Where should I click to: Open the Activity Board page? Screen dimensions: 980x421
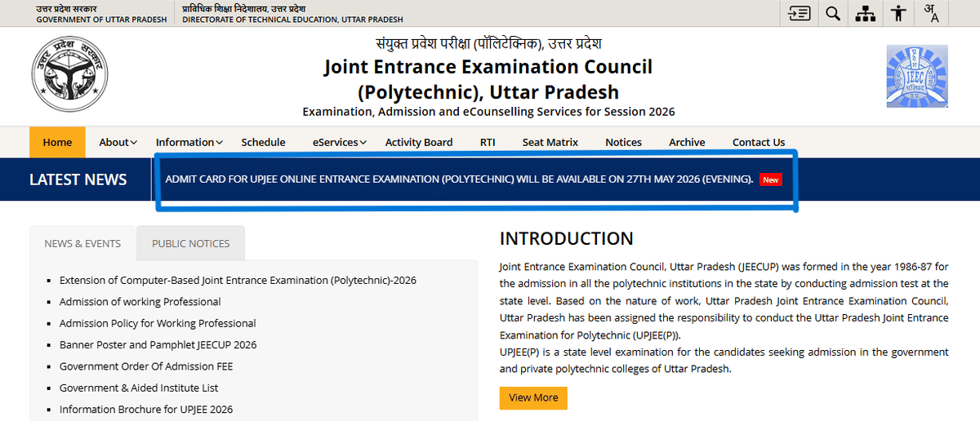[419, 142]
